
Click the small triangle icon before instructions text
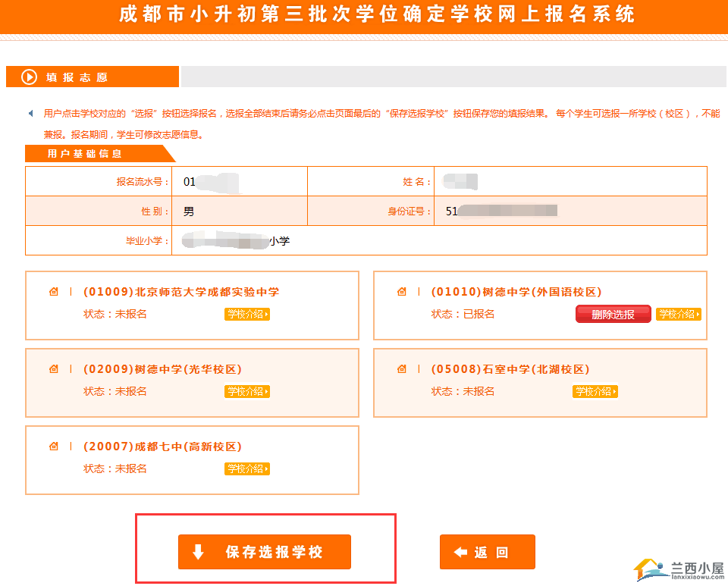pos(30,114)
